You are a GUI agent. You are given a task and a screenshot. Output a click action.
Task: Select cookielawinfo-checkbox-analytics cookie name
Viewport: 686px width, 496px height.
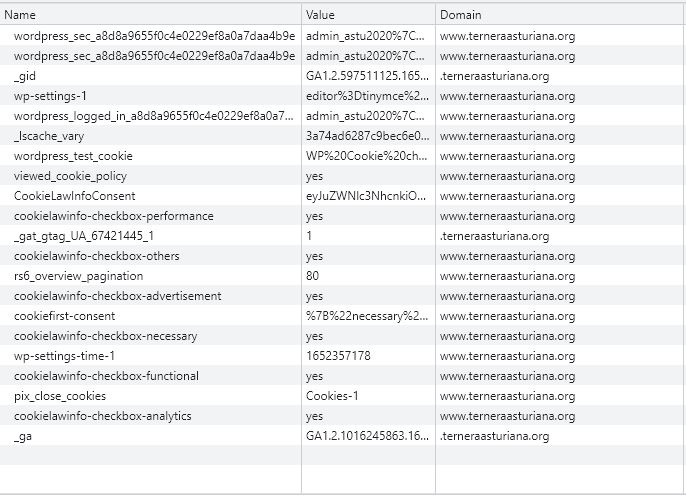click(x=103, y=416)
